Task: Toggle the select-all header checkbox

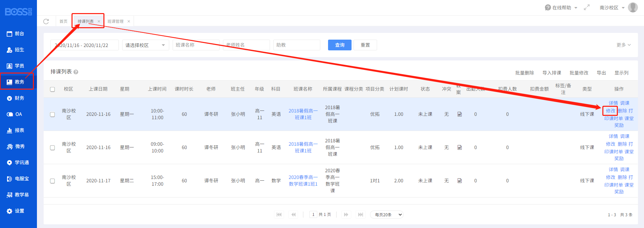Action: (52, 89)
